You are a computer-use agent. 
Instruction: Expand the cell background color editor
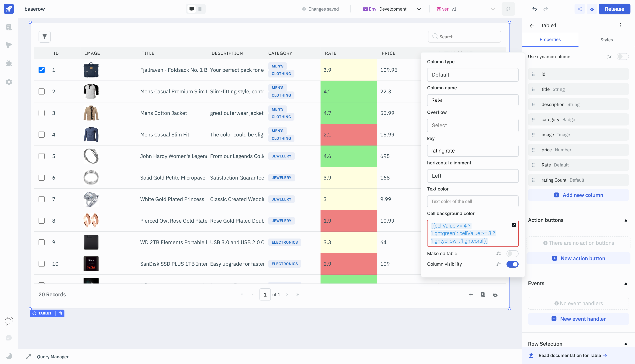click(513, 225)
